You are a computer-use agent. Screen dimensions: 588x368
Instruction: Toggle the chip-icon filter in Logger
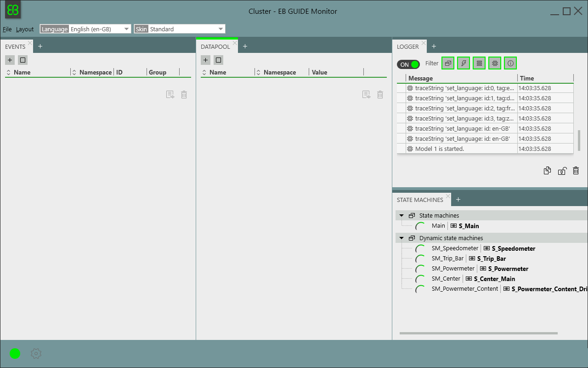495,63
